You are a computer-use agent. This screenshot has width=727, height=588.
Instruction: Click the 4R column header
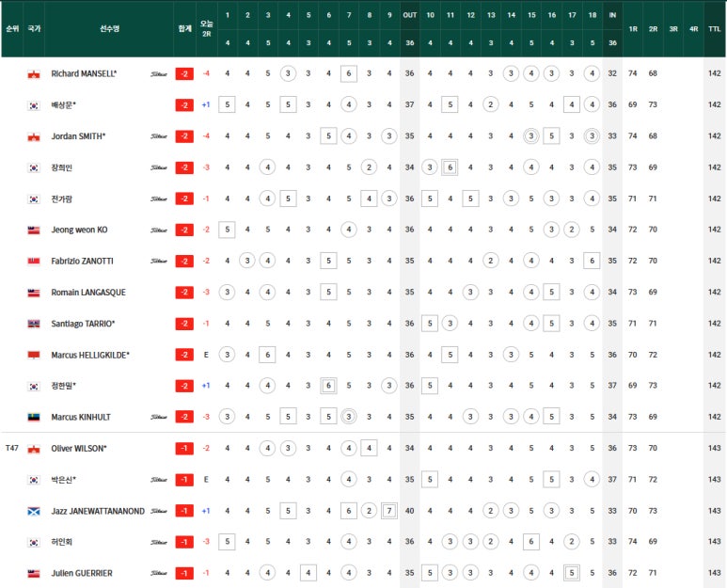(694, 29)
